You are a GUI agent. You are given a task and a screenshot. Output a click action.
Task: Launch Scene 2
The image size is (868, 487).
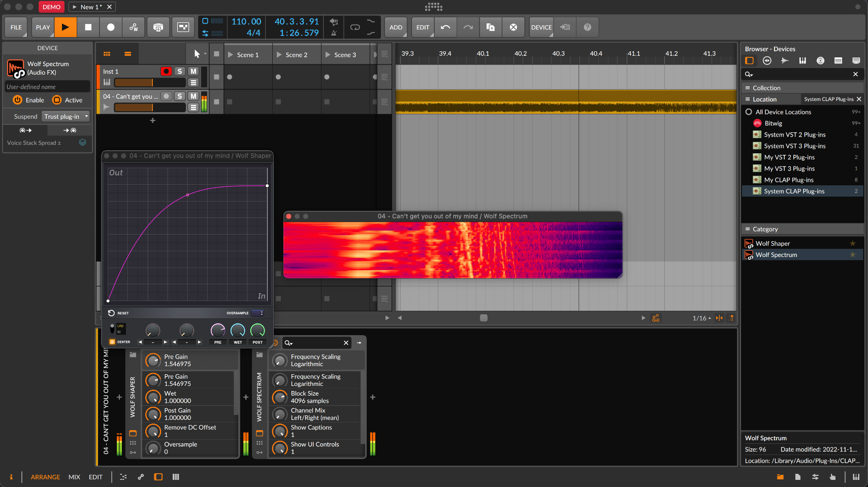(x=279, y=55)
